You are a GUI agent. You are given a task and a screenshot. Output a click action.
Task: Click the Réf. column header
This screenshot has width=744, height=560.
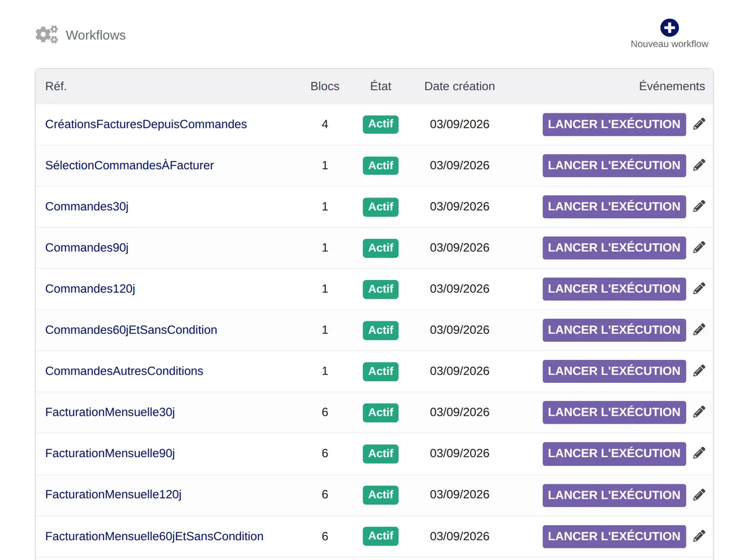(x=56, y=86)
